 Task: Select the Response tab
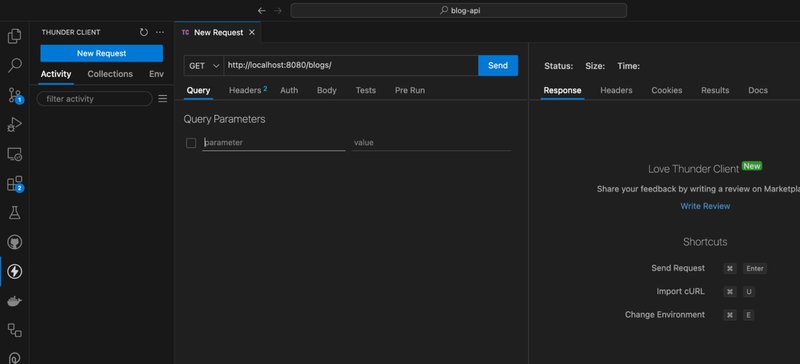point(562,90)
